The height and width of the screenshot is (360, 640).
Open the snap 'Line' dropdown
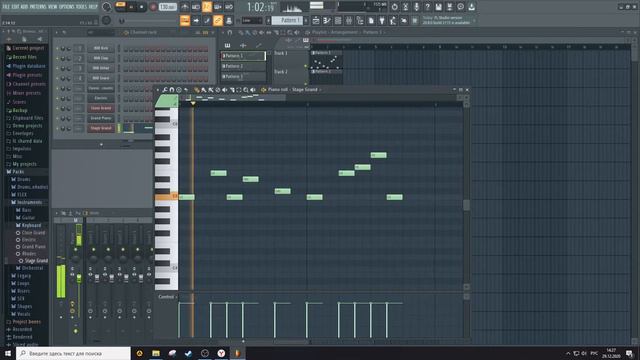click(x=252, y=20)
